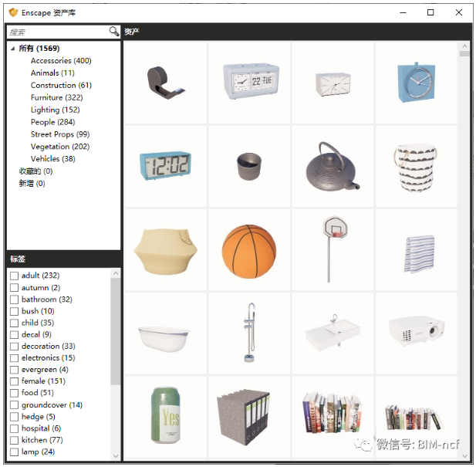This screenshot has width=476, height=467.
Task: Check the groundcover (14) tag
Action: [x=14, y=405]
